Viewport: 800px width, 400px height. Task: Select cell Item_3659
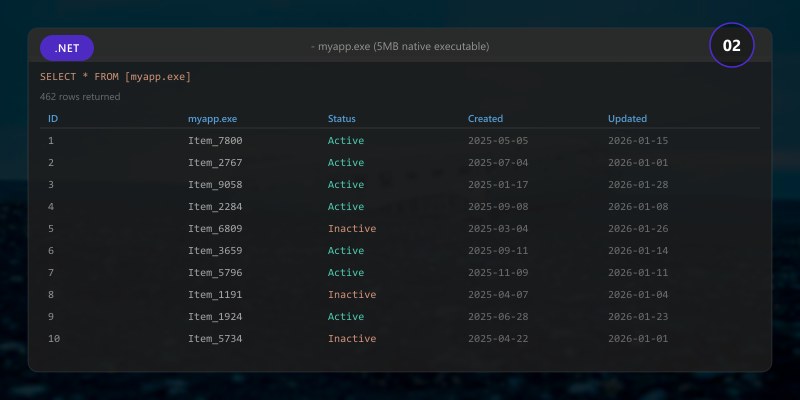215,250
